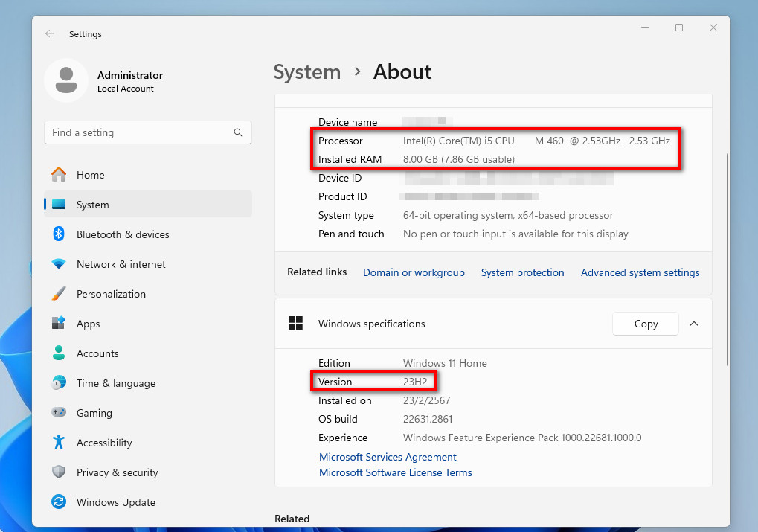
Task: Collapse the Windows specifications section
Action: click(x=694, y=324)
